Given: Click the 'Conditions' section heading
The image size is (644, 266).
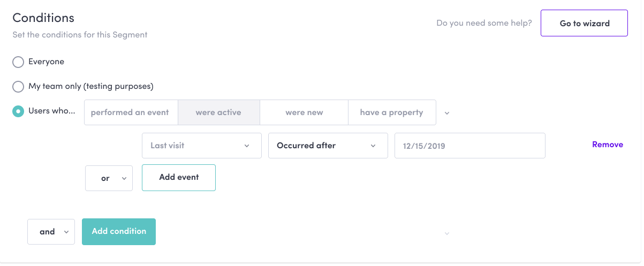Looking at the screenshot, I should (x=43, y=18).
